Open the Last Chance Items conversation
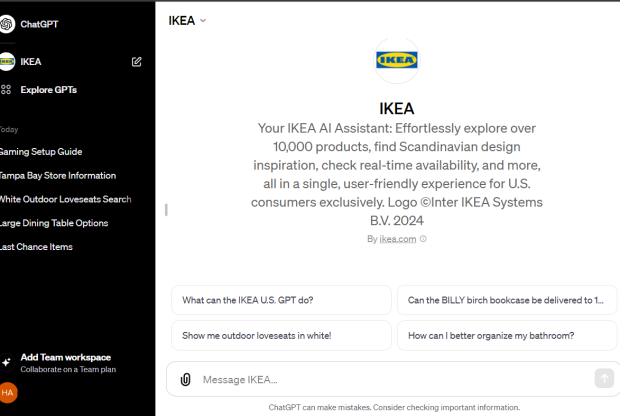Viewport: 620px width, 416px height. [x=36, y=247]
